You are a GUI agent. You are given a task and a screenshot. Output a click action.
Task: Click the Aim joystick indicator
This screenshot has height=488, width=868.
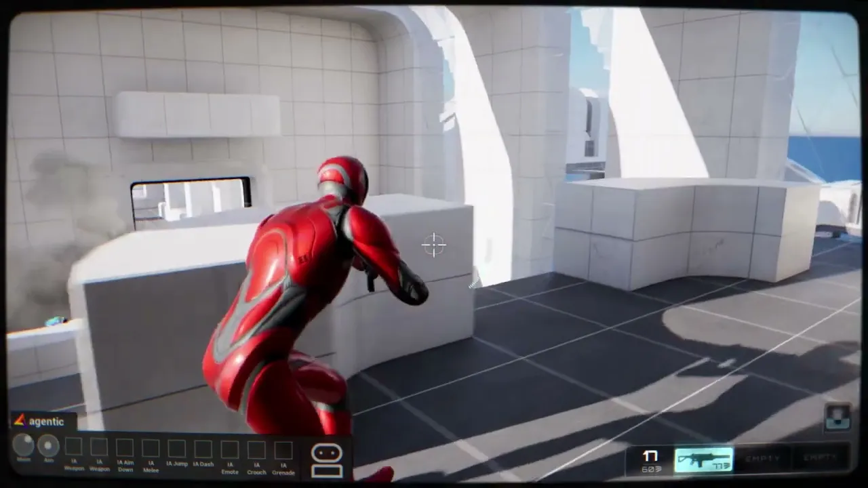tap(48, 445)
